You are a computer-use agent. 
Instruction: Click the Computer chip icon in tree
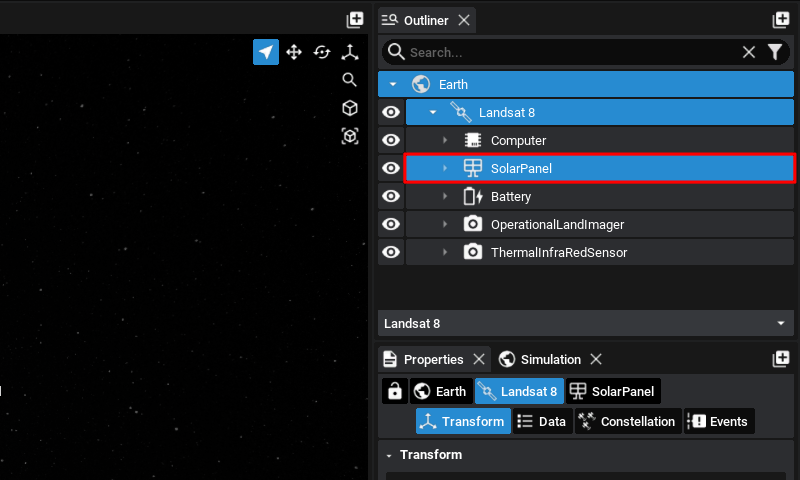click(x=473, y=140)
